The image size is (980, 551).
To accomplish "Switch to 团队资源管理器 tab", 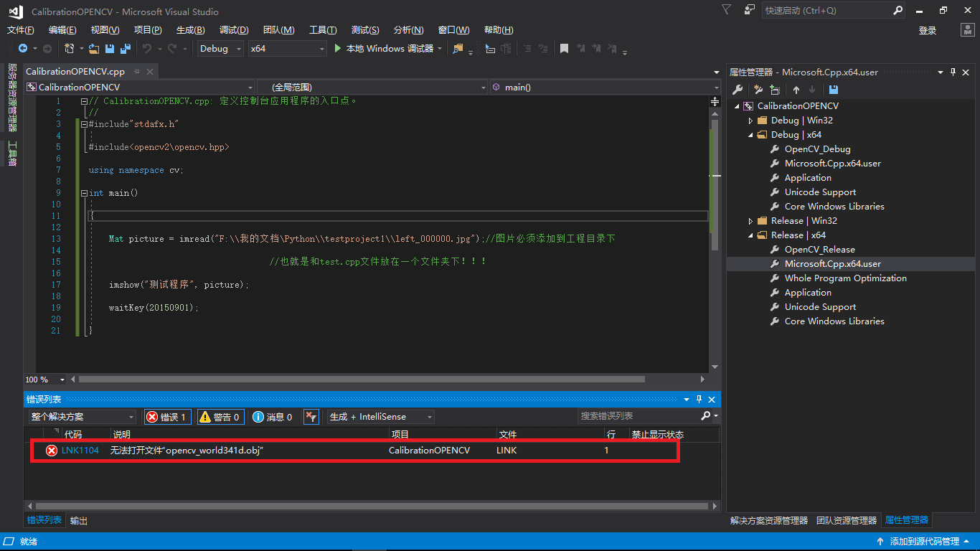I will click(847, 521).
